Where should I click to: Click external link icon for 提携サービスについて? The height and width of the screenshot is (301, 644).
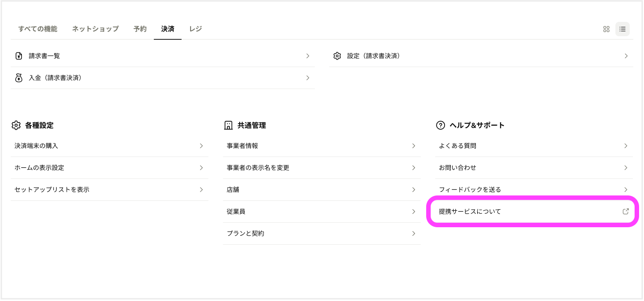626,212
